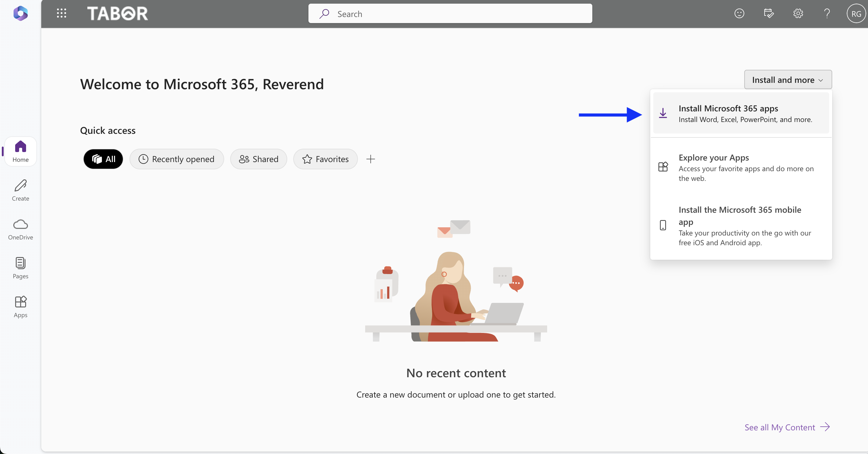
Task: Open OneDrive from the sidebar
Action: 20,229
